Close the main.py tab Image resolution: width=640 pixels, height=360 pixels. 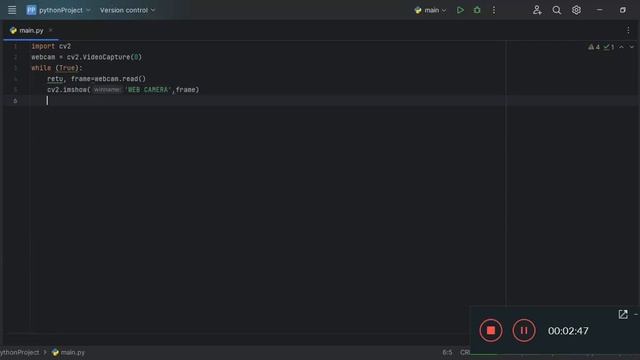51,31
